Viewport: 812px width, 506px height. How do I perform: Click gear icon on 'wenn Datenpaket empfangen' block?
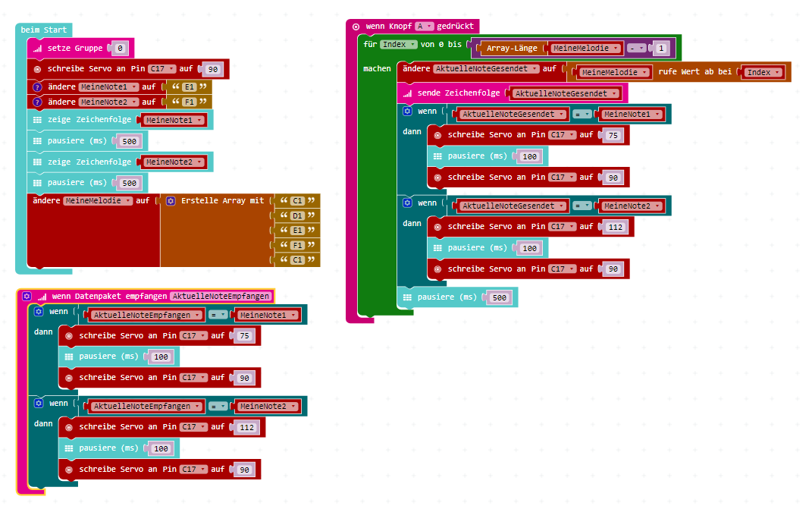pyautogui.click(x=27, y=297)
